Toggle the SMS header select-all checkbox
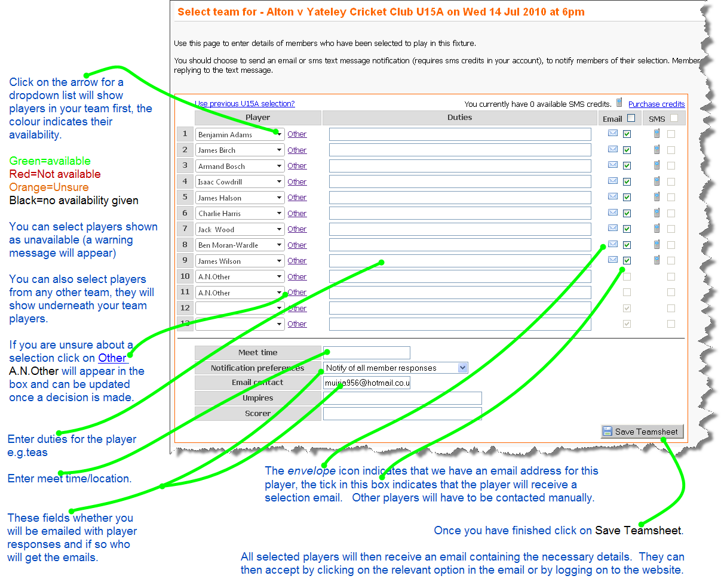This screenshot has width=721, height=588. tap(674, 118)
